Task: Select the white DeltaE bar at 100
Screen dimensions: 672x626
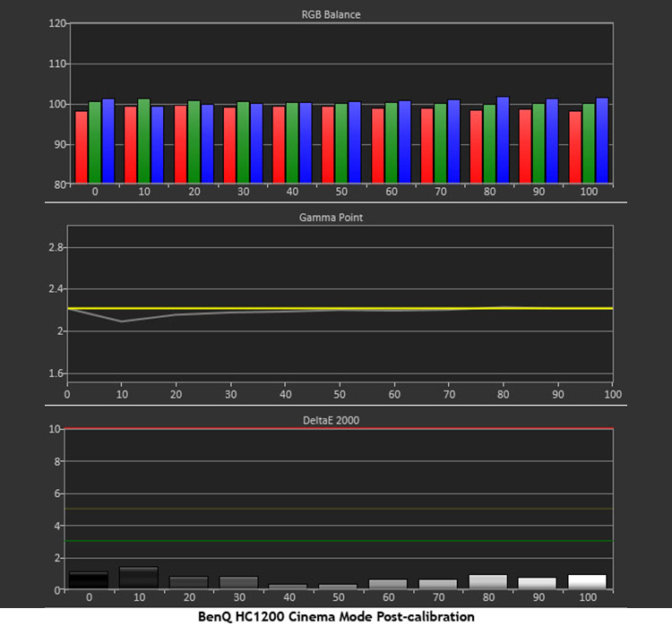Action: pos(587,582)
